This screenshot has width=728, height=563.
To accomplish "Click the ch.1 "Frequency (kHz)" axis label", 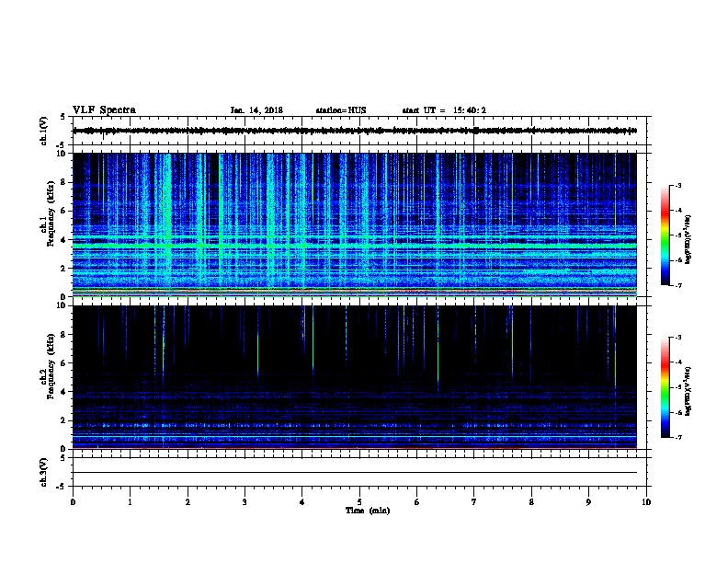I will click(51, 214).
